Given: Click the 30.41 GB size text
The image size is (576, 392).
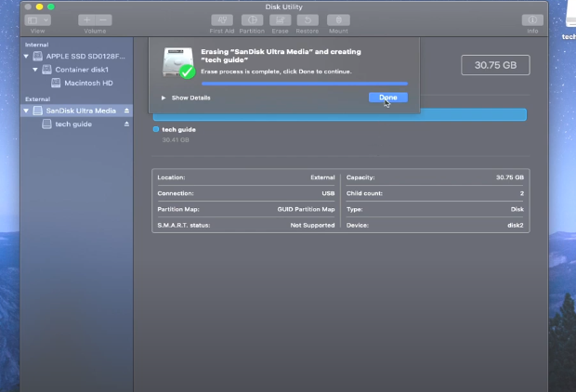Looking at the screenshot, I should [176, 140].
